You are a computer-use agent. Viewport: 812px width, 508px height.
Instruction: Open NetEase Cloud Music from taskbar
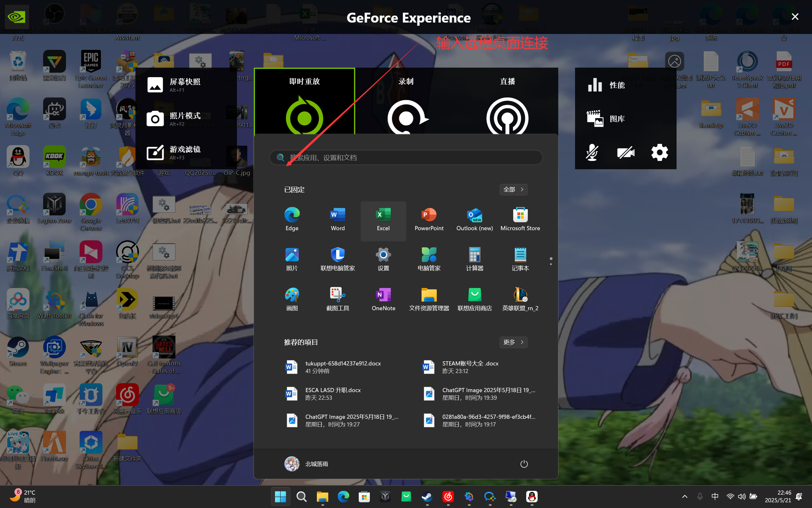tap(448, 496)
